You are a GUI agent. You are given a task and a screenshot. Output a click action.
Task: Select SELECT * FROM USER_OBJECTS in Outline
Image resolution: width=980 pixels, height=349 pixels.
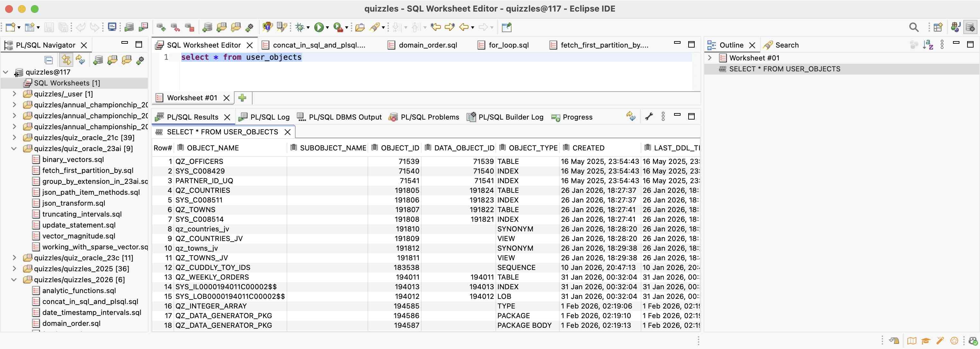pyautogui.click(x=784, y=69)
